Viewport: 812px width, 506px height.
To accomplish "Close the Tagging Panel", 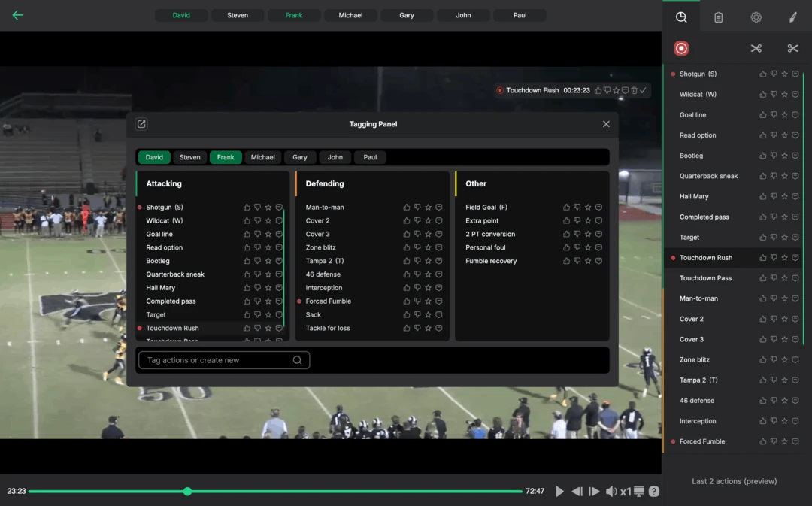I will point(606,124).
